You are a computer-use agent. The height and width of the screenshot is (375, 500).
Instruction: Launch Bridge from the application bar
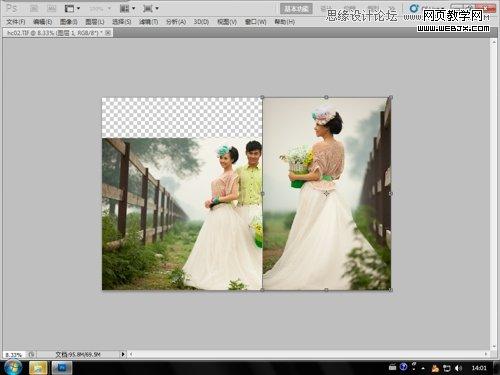[x=34, y=8]
